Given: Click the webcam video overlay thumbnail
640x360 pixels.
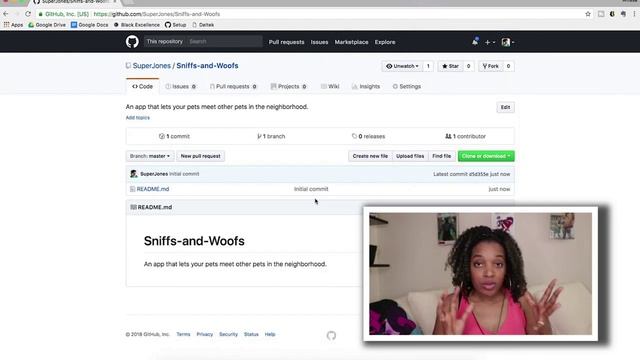Looking at the screenshot, I should 480,273.
